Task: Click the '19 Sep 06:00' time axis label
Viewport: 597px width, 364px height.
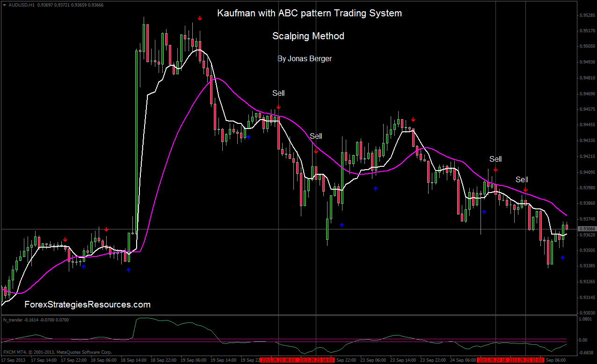Action: (x=194, y=361)
